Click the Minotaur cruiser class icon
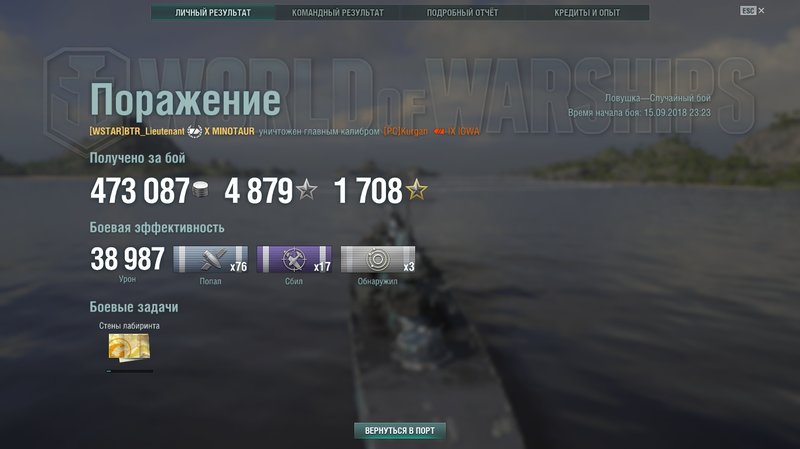 194,132
